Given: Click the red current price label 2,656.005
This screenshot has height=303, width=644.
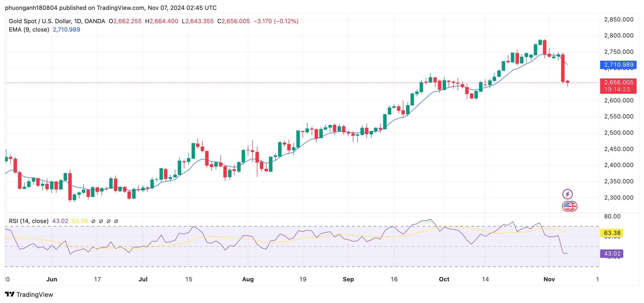Looking at the screenshot, I should [x=618, y=86].
